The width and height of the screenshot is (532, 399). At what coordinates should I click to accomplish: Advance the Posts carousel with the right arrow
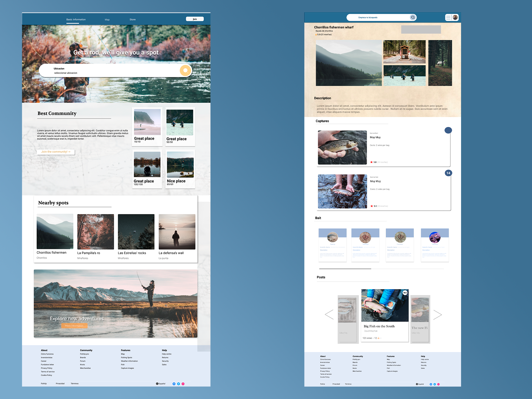[437, 315]
